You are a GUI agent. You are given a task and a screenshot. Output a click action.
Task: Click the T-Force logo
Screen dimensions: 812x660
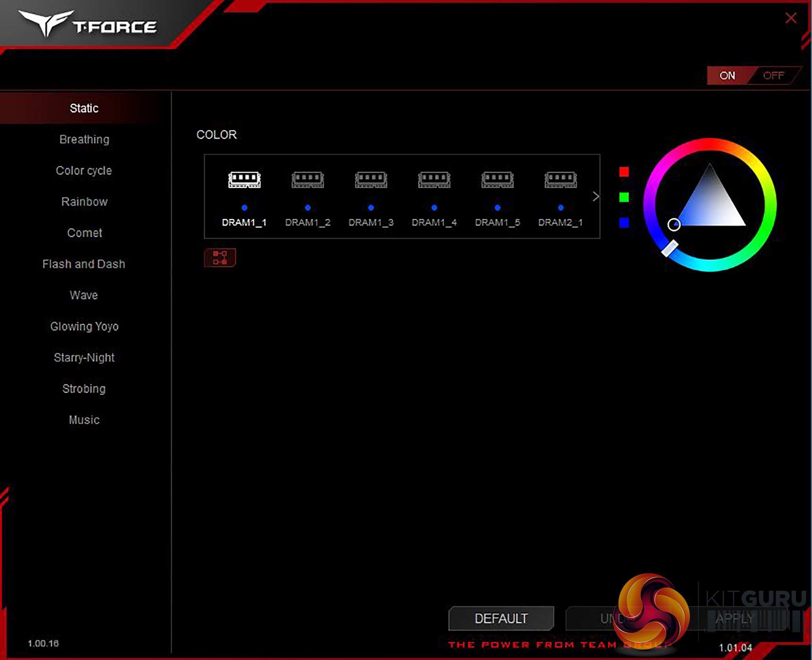pyautogui.click(x=88, y=25)
